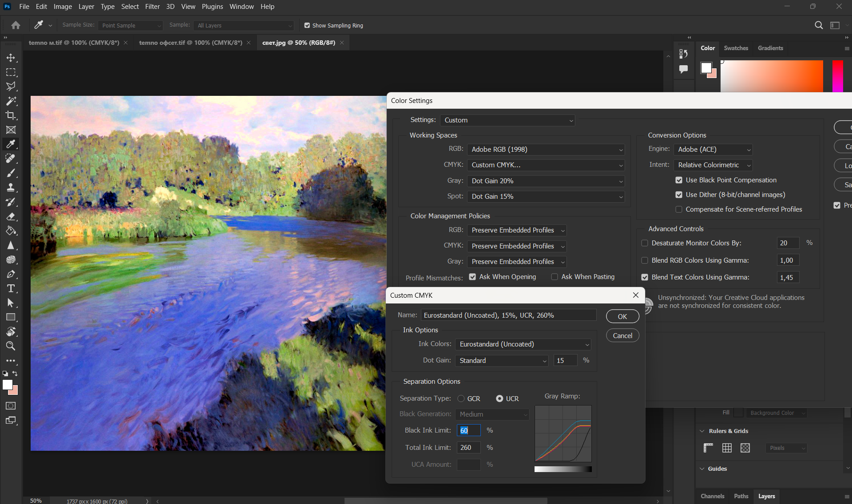Select the Spot Healing Brush tool

coord(11,159)
